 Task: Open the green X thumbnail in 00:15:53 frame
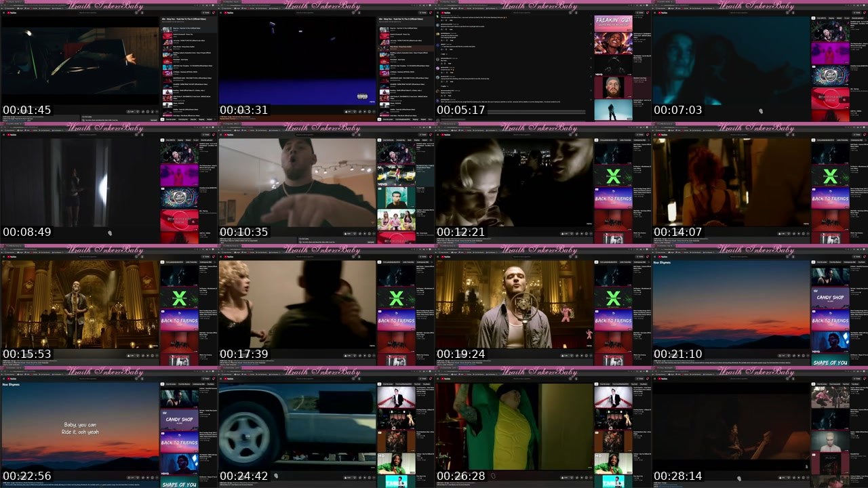coord(179,298)
